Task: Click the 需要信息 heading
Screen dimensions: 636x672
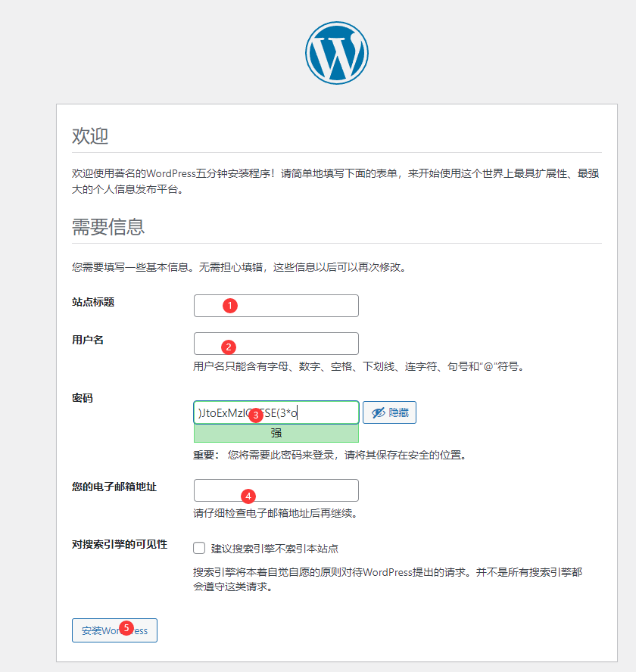Action: click(x=108, y=227)
